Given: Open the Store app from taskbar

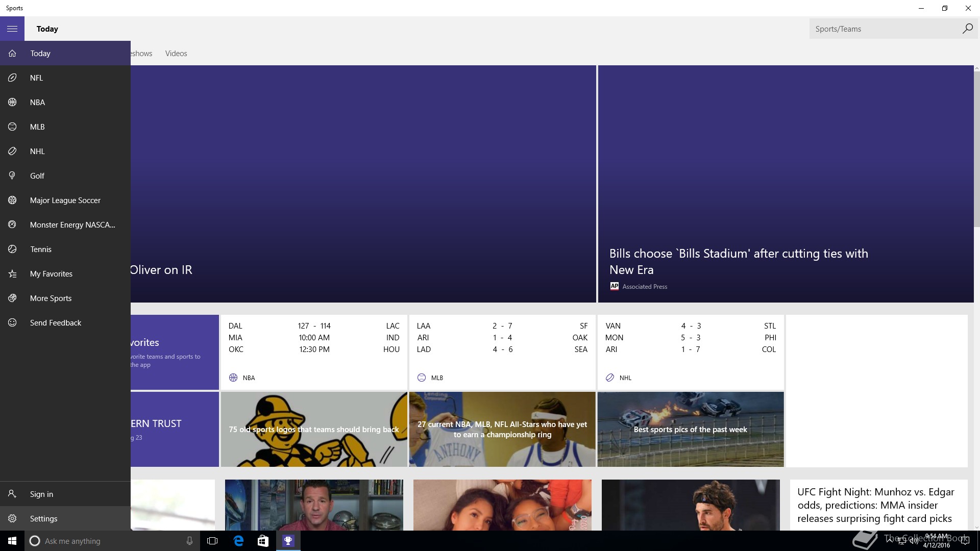Looking at the screenshot, I should click(263, 541).
